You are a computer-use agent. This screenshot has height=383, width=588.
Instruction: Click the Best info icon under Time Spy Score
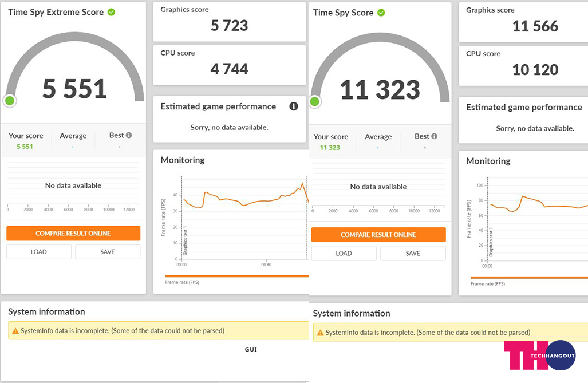pos(434,136)
